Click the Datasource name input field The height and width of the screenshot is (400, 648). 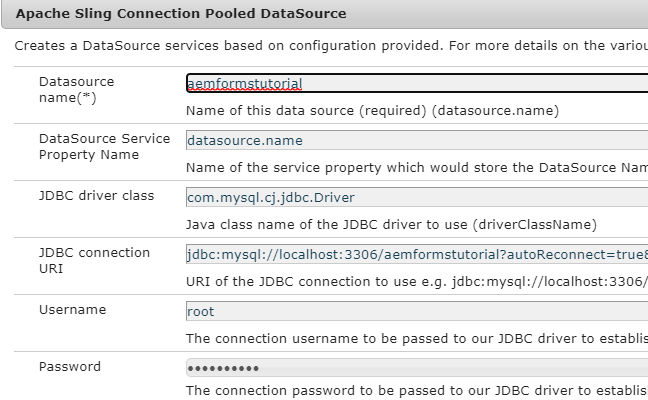[417, 83]
